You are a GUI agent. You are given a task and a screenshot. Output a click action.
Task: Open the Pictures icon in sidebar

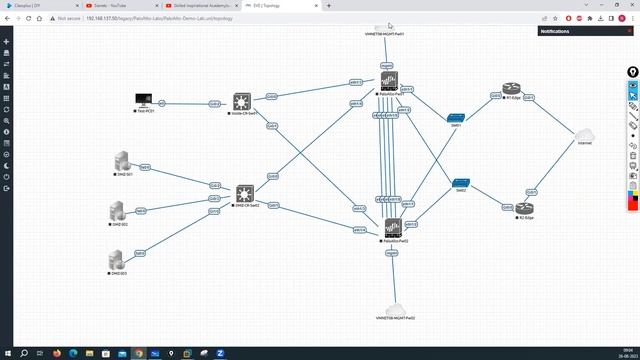click(x=6, y=87)
